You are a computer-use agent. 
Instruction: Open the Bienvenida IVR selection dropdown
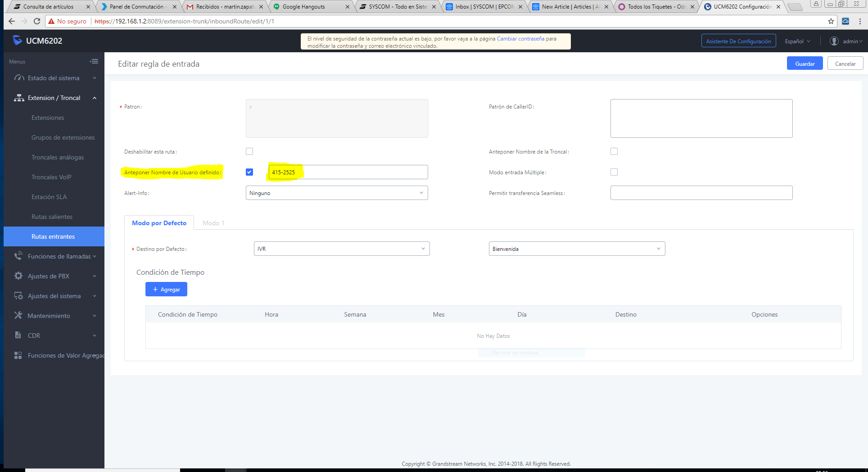pos(577,249)
